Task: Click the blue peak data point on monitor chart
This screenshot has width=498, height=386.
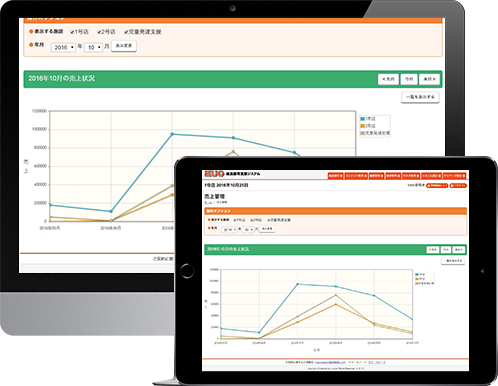Action: (x=172, y=134)
